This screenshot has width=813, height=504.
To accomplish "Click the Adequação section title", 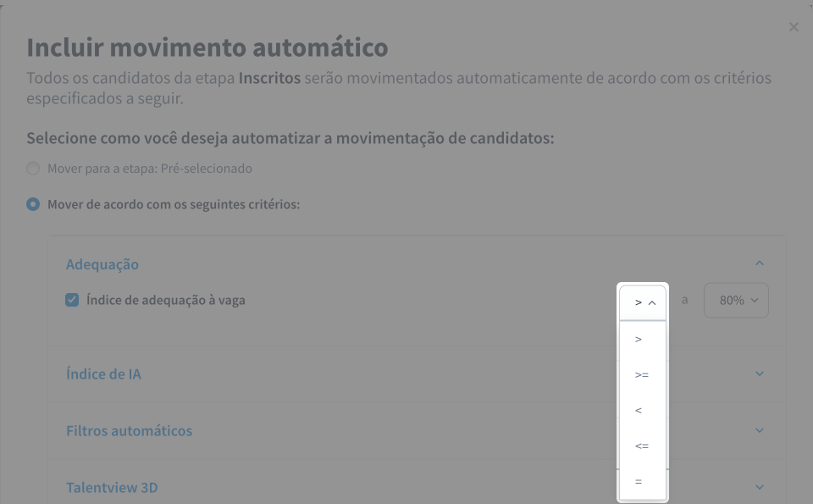I will click(102, 264).
